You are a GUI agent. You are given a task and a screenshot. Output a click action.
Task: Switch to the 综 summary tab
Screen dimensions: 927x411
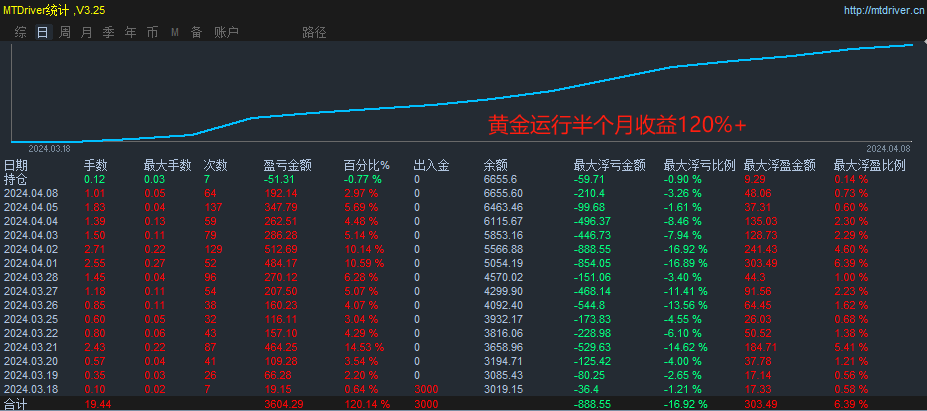21,33
